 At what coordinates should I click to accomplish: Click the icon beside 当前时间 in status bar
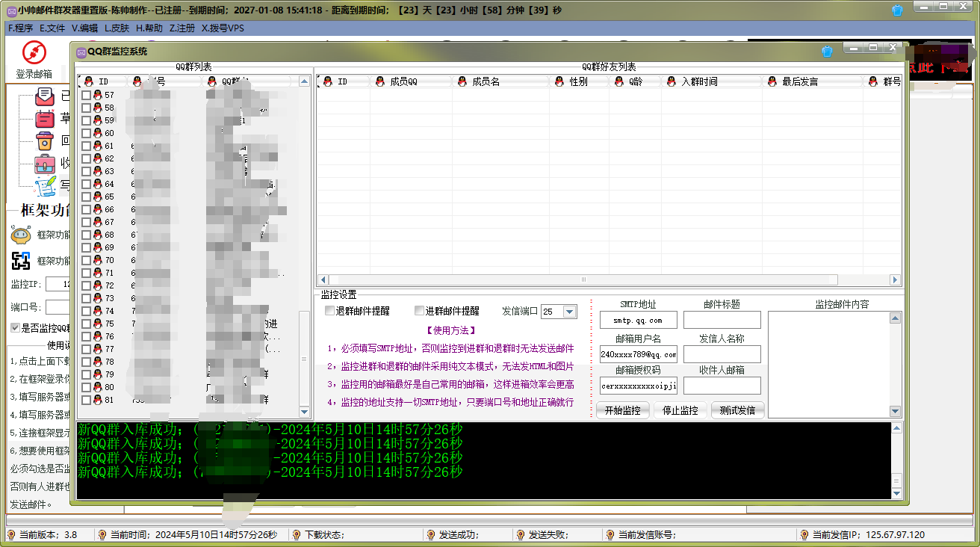click(x=102, y=535)
